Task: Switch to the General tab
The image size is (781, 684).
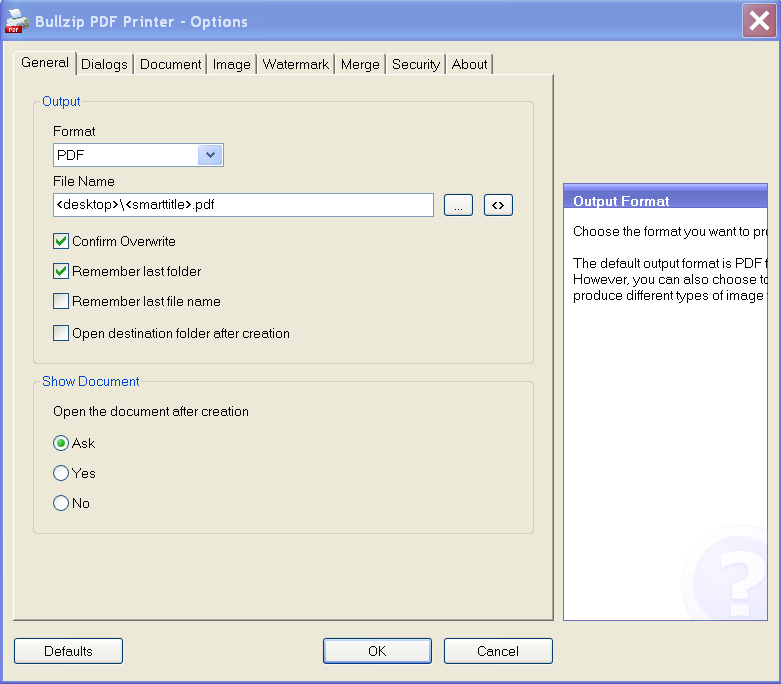Action: click(45, 63)
